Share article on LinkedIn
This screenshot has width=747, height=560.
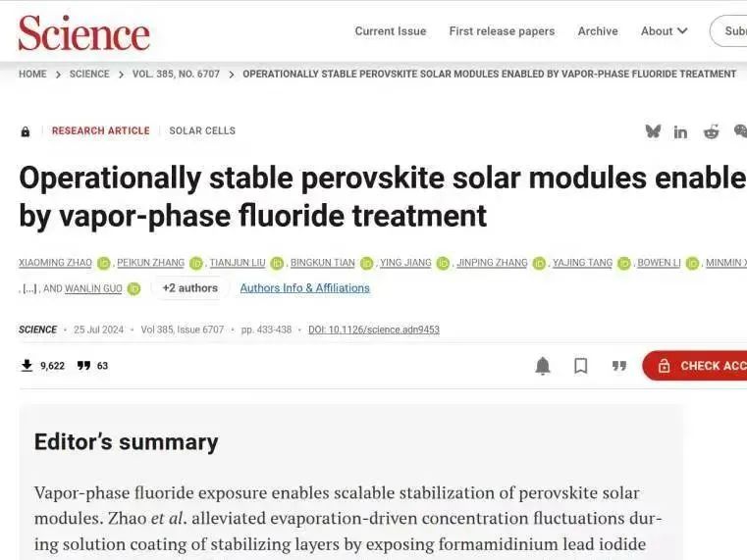(680, 132)
